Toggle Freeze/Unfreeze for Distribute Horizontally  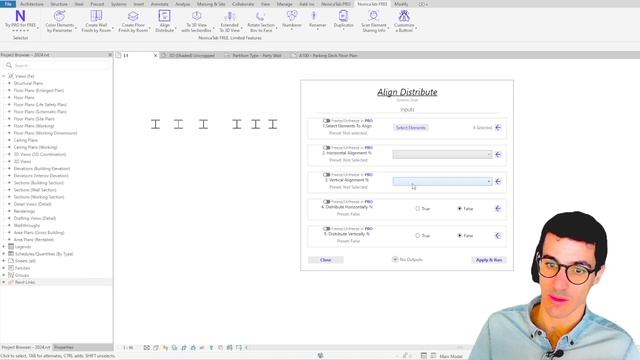coord(326,202)
